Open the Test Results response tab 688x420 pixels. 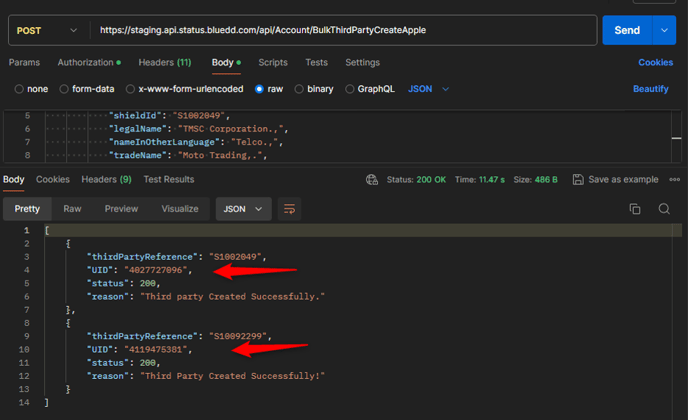pos(169,180)
